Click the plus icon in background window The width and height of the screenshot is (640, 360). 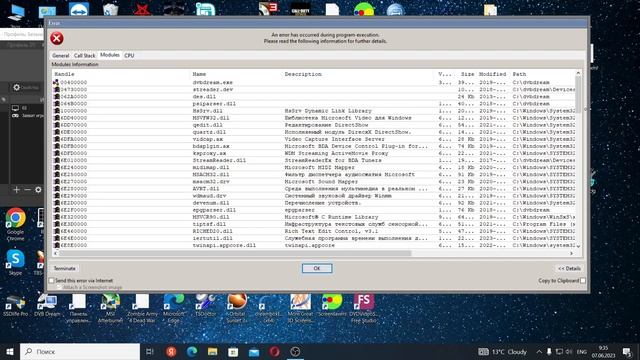16,189
